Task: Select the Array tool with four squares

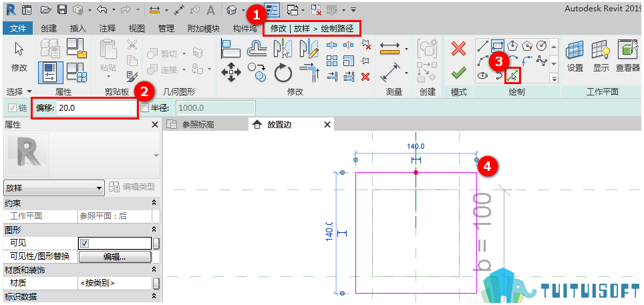Action: tap(332, 61)
